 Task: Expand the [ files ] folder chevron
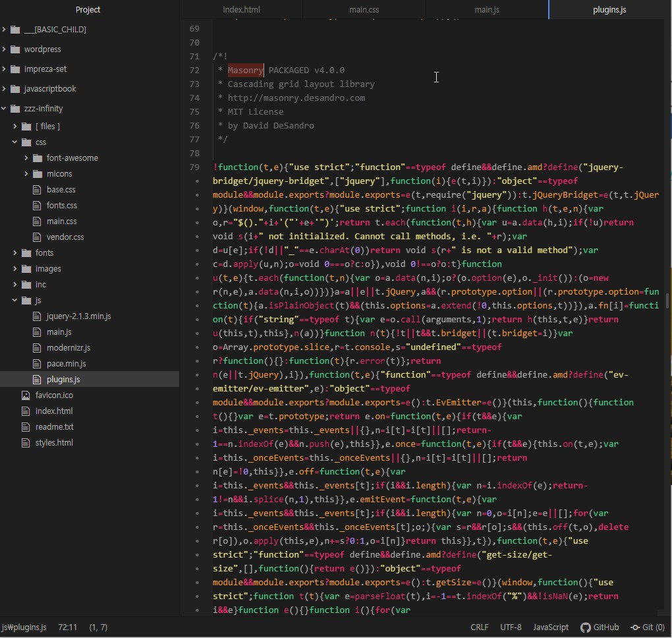(x=15, y=126)
